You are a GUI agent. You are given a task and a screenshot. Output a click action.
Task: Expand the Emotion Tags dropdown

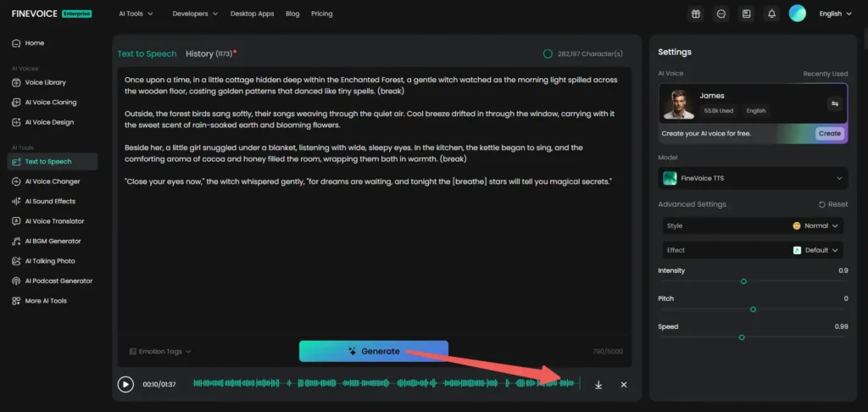[x=160, y=352]
